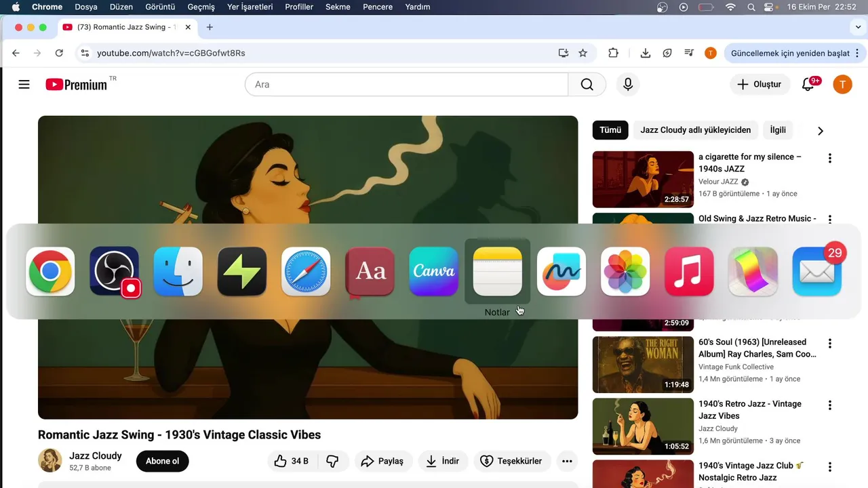Select Finder in the app switcher
868x488 pixels.
tap(178, 271)
